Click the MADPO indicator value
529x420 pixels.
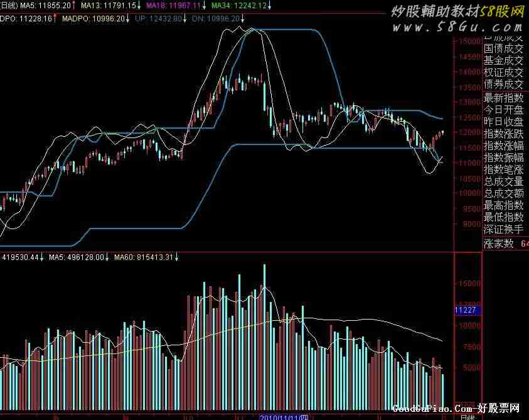pyautogui.click(x=97, y=18)
